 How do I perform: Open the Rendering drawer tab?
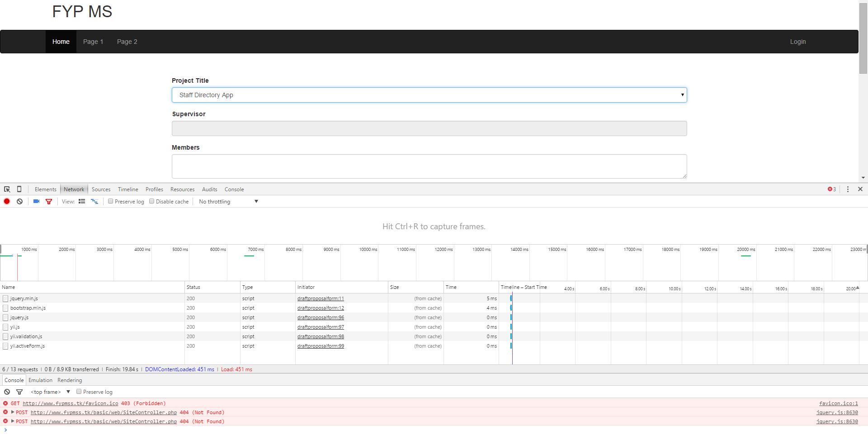pos(70,380)
